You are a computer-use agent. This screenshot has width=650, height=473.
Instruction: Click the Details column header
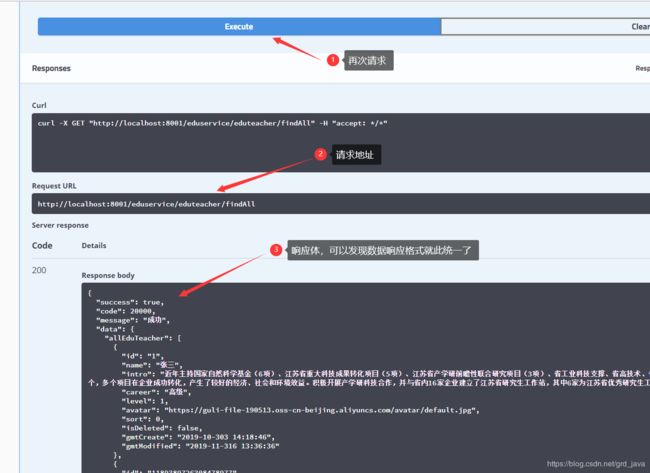94,245
